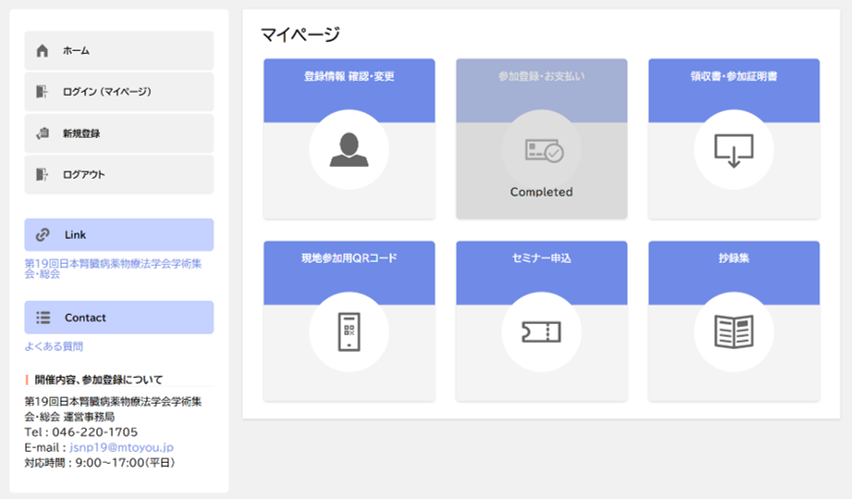This screenshot has height=499, width=852.
Task: Click the payment card checkmark icon
Action: [x=544, y=151]
